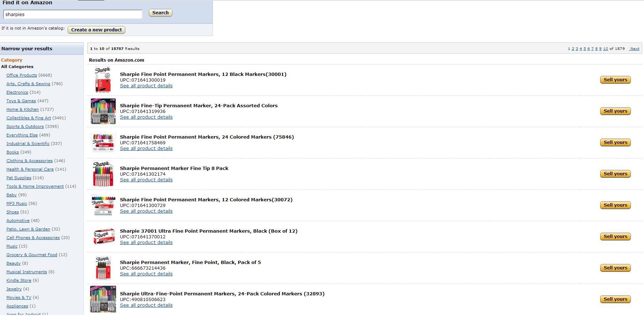644x316 pixels.
Task: See product details for 12 Black Markers(30001)
Action: click(x=146, y=86)
